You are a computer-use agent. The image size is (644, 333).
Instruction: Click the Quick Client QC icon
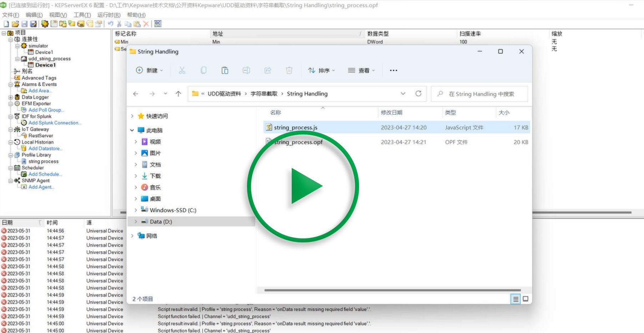click(x=158, y=24)
